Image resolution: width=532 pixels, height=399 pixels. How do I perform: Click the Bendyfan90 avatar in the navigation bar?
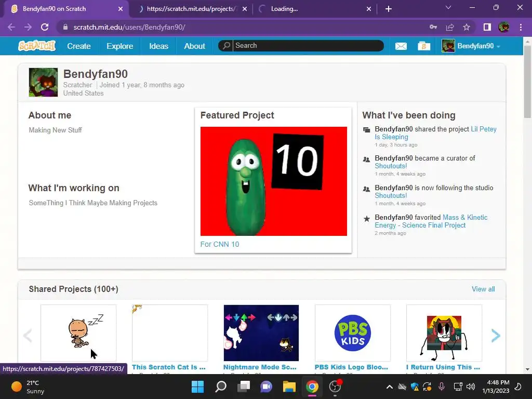click(x=448, y=46)
